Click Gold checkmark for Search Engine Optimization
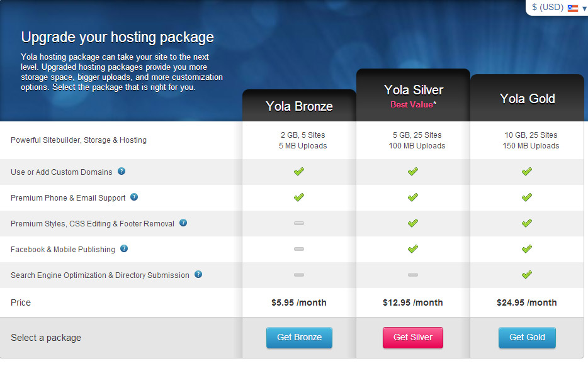The image size is (588, 366). tap(526, 275)
